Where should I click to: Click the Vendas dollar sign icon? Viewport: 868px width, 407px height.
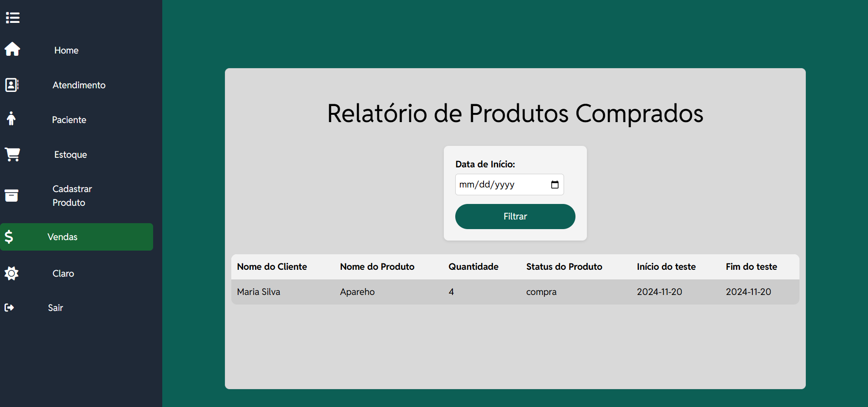[9, 236]
